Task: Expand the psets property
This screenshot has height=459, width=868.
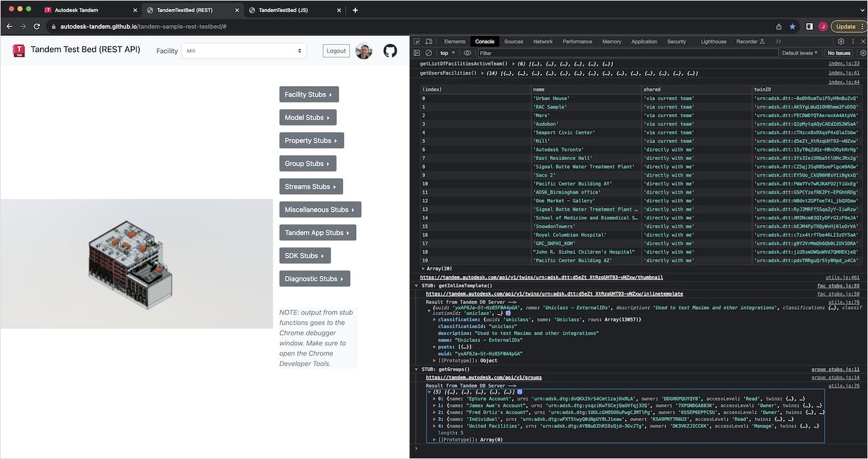Action: 435,346
